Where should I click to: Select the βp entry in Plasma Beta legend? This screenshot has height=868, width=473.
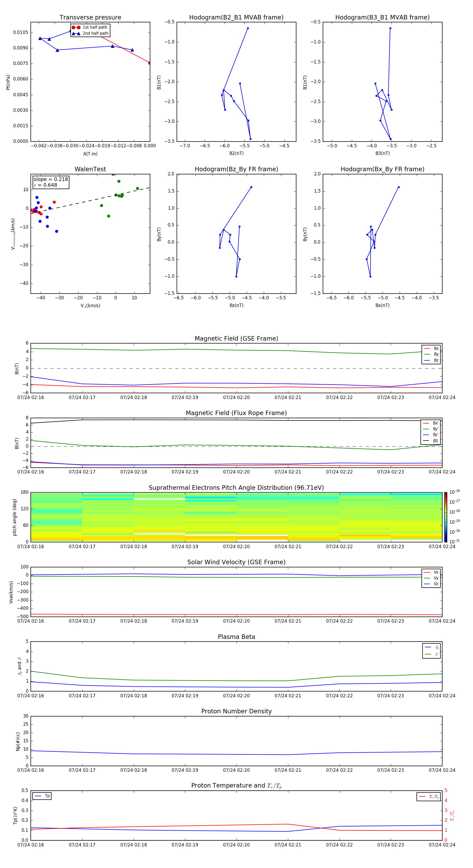tap(431, 647)
